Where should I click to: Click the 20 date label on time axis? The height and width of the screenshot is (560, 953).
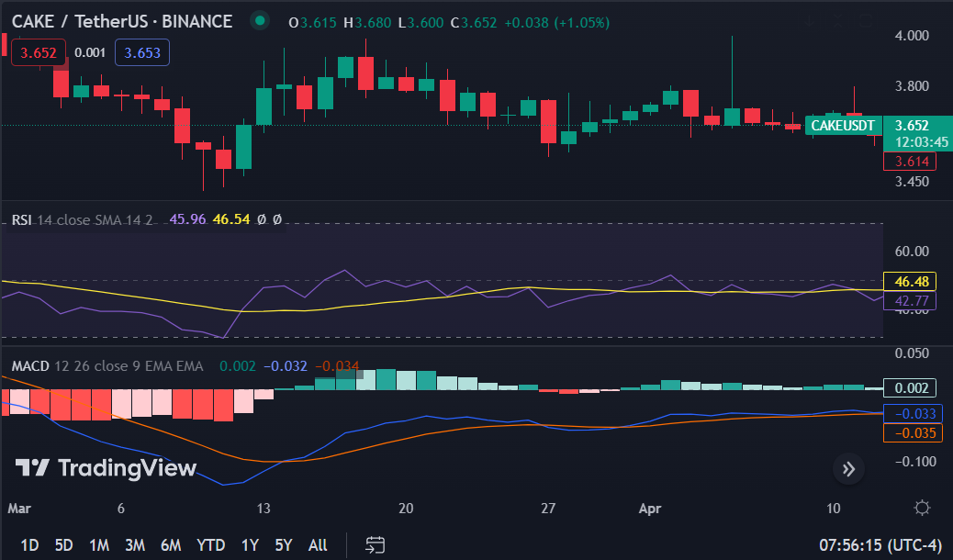(x=406, y=509)
